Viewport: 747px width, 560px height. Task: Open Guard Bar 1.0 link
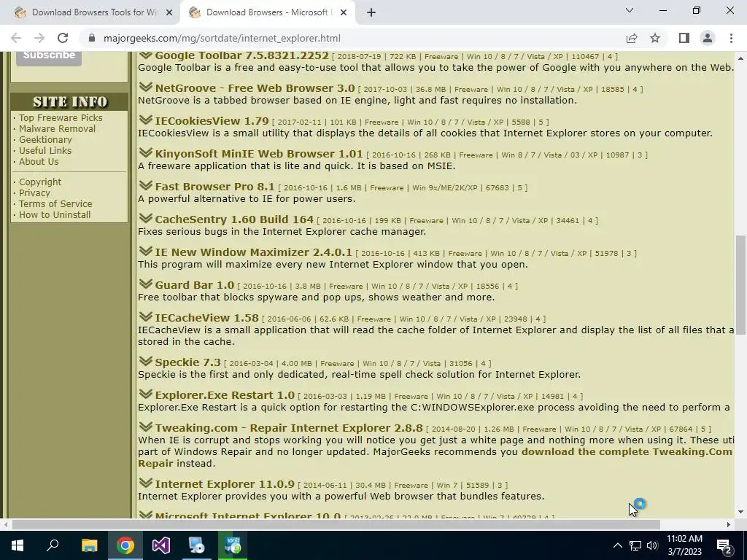click(x=194, y=286)
